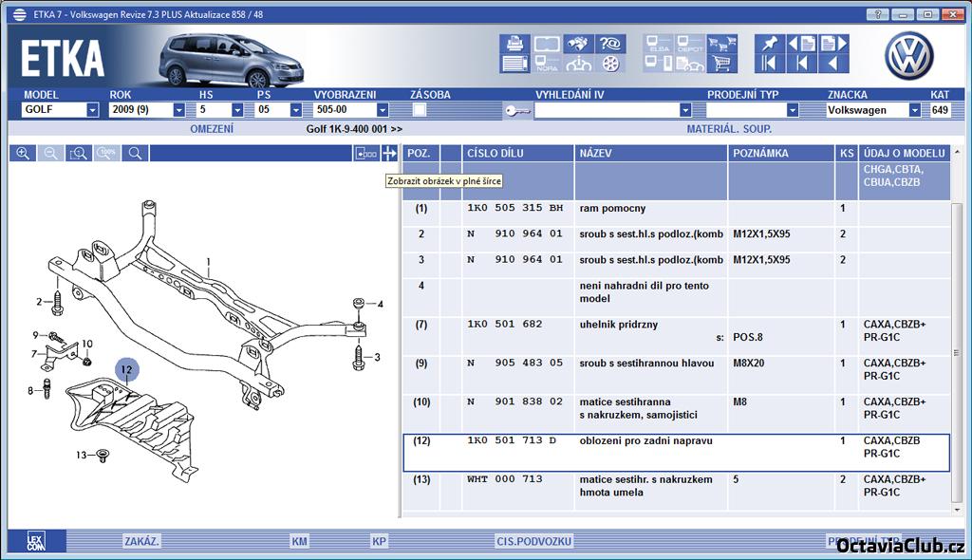Click the ZAKÁZ. button in bottom bar
972x560 pixels.
pos(141,541)
